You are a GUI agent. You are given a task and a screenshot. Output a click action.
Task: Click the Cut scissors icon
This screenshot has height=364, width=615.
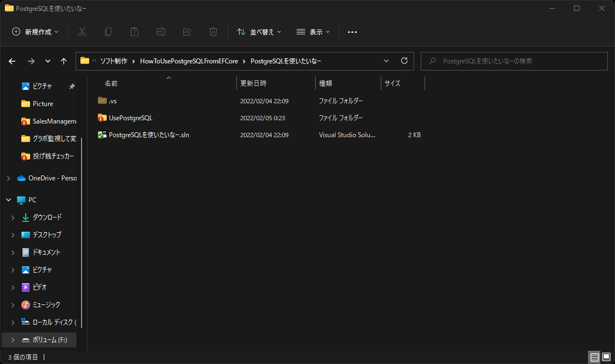pyautogui.click(x=82, y=32)
